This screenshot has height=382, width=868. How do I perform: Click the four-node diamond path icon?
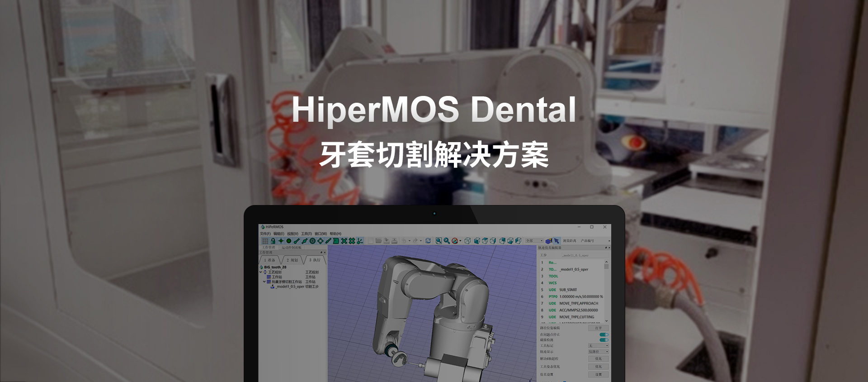click(x=321, y=241)
